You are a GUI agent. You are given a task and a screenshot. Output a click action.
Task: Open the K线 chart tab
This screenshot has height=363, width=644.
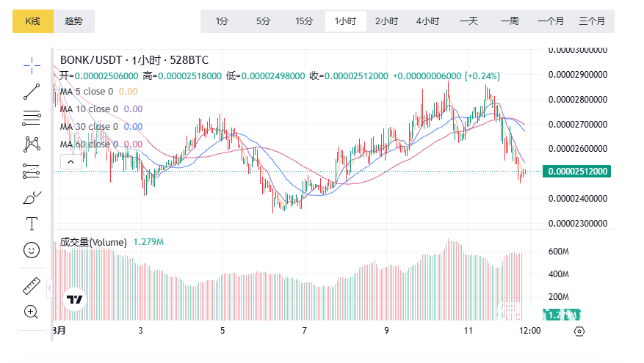point(32,21)
